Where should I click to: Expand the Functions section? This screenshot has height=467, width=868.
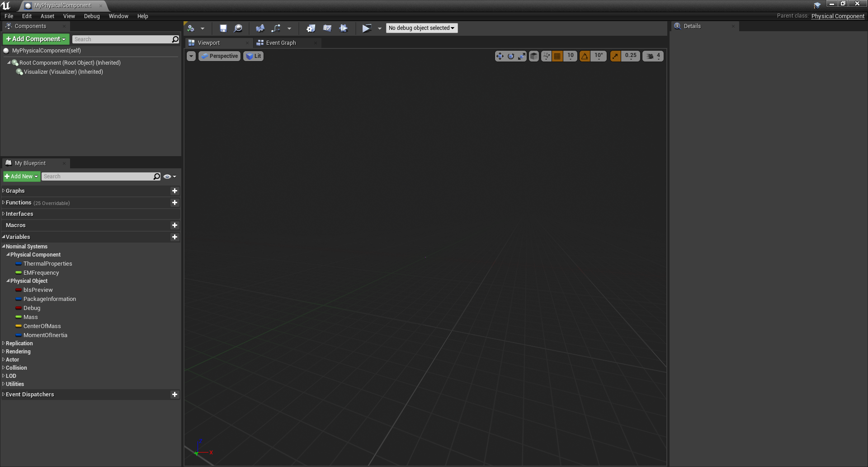point(3,203)
